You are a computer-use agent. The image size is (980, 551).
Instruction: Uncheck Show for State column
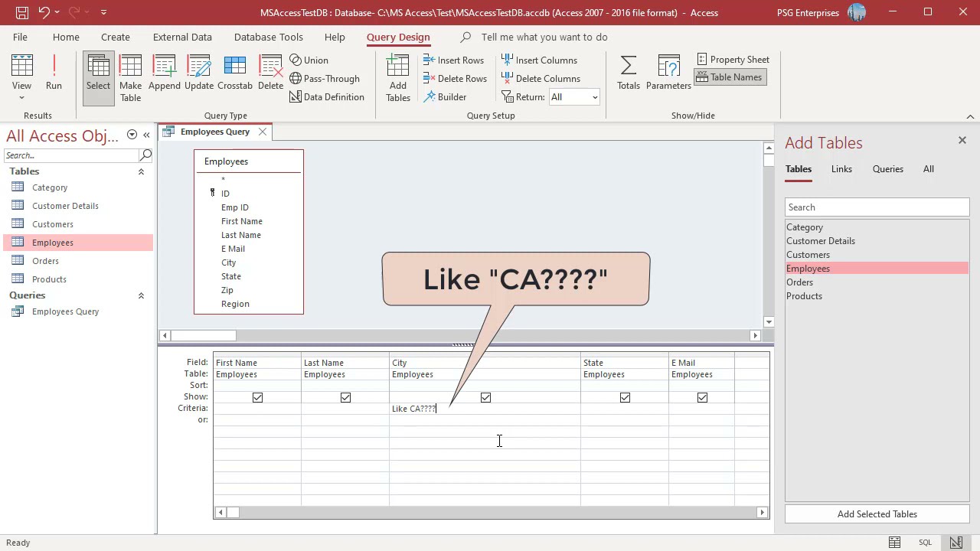point(625,397)
